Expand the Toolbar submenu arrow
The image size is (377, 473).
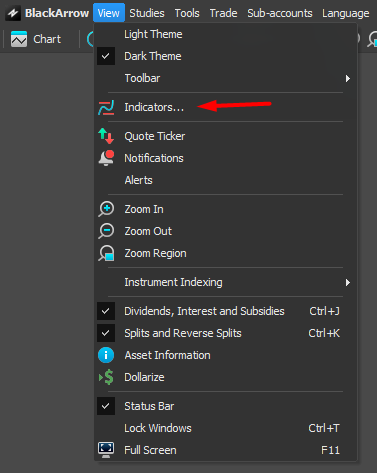point(348,78)
